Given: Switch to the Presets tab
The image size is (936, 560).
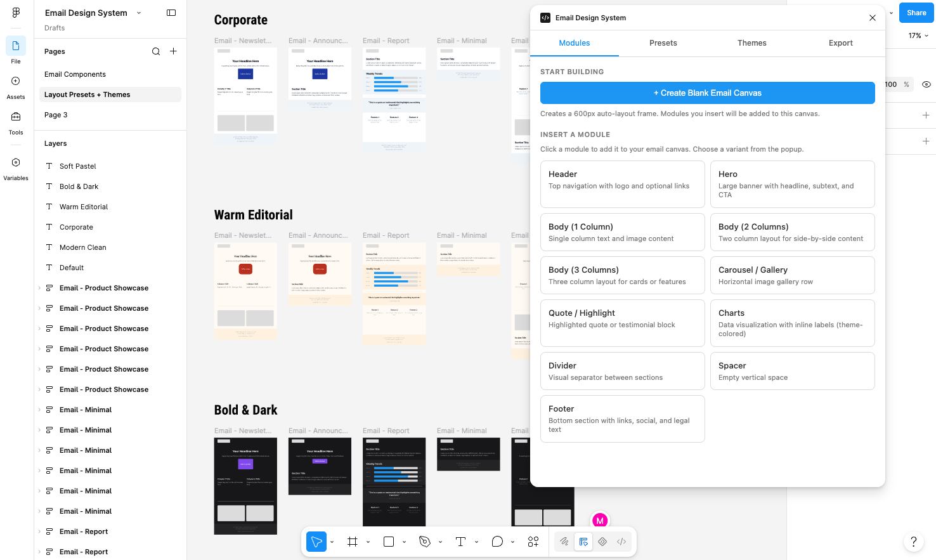Looking at the screenshot, I should (x=663, y=43).
